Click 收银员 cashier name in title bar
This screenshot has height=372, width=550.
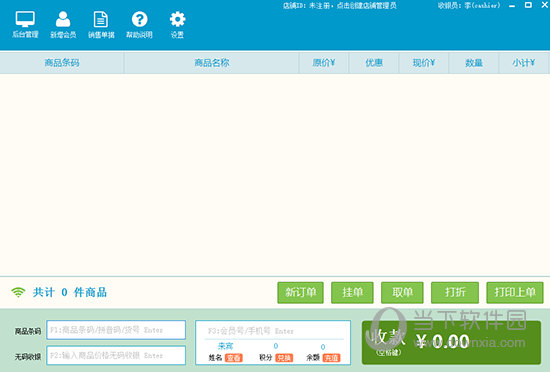469,6
